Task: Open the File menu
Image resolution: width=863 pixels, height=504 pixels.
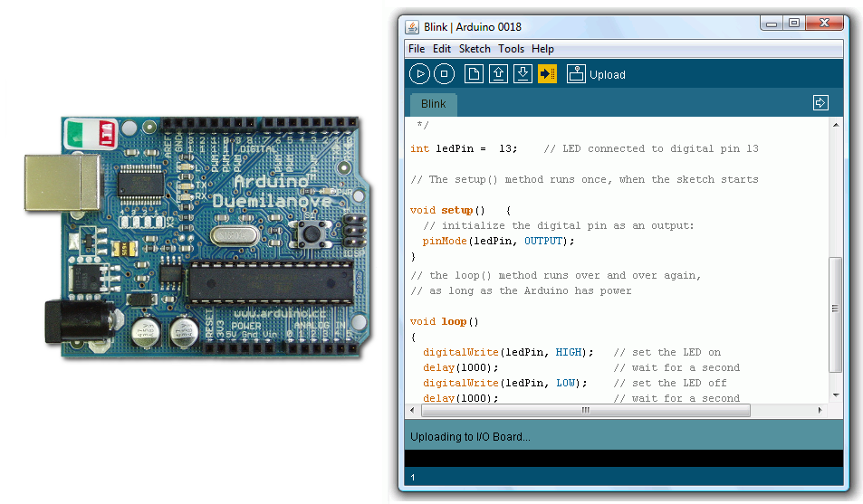Action: tap(417, 49)
